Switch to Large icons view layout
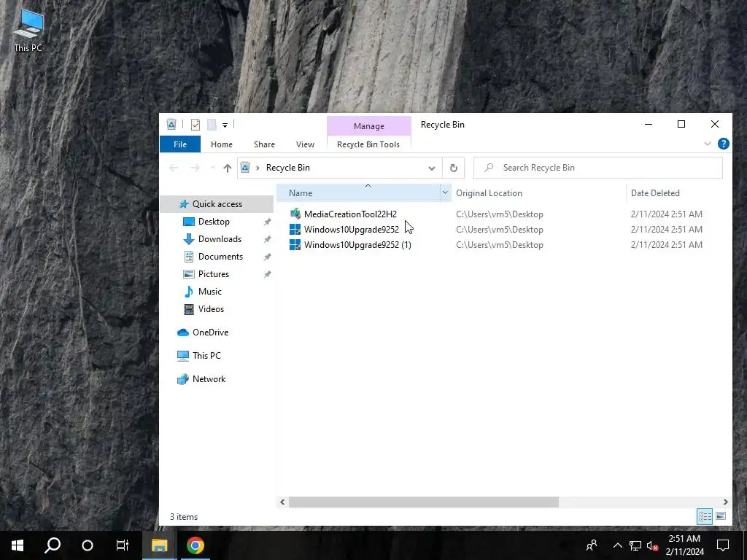747x560 pixels. point(721,516)
